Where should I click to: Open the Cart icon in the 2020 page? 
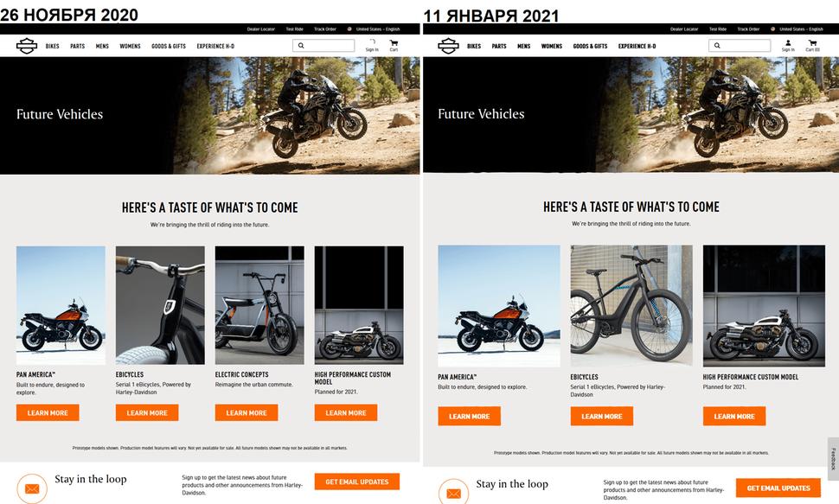(394, 43)
